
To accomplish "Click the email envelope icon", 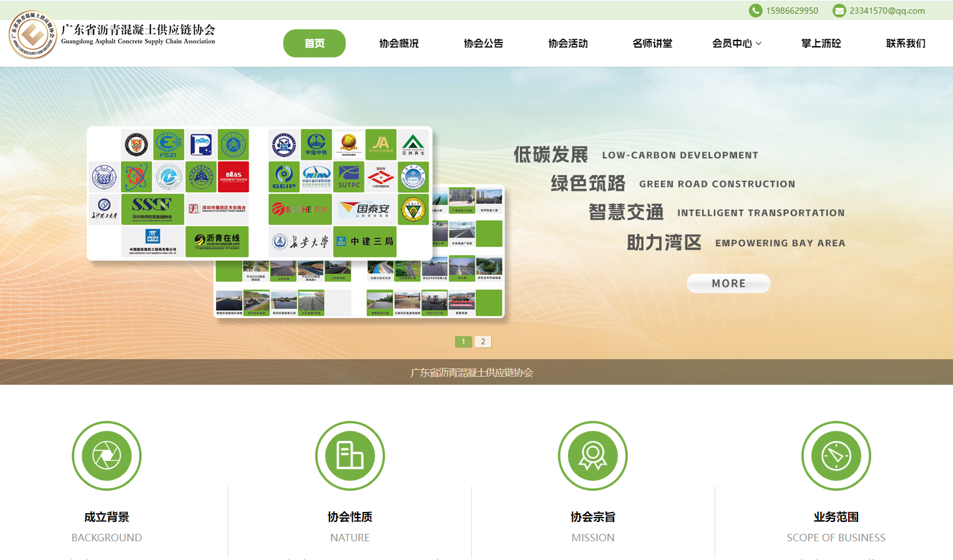I will coord(839,11).
